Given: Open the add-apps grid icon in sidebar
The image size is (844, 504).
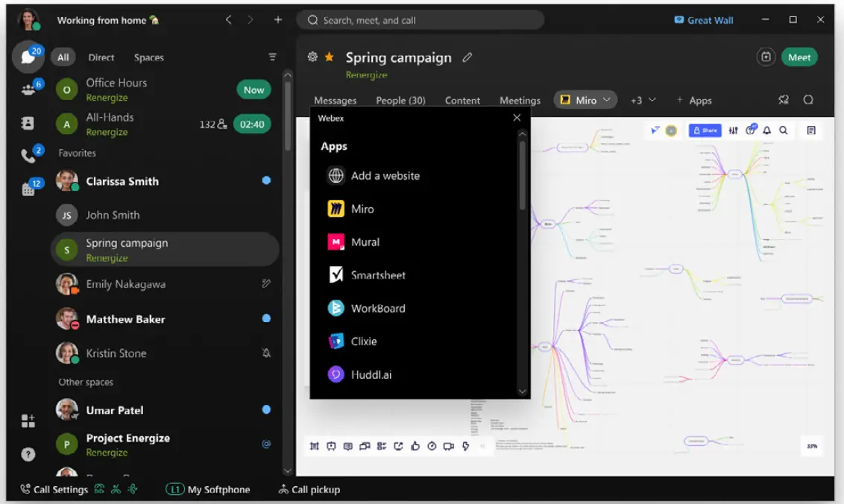Looking at the screenshot, I should point(28,420).
